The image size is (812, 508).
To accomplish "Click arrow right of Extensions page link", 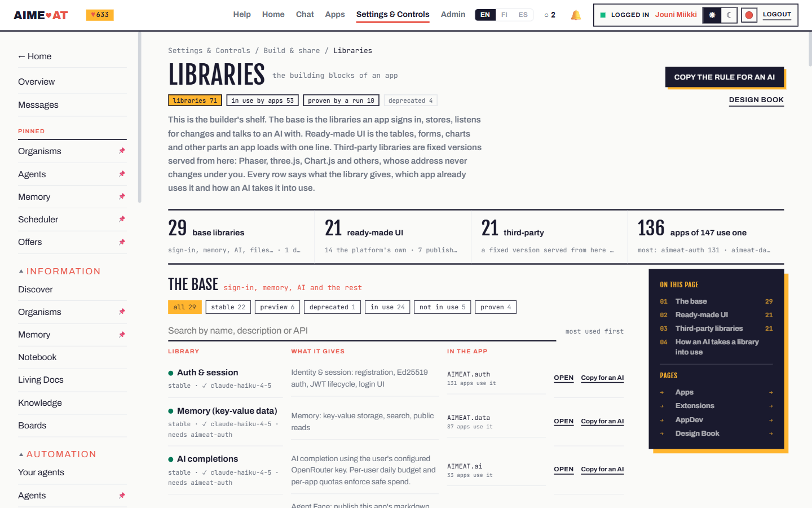I will (771, 406).
